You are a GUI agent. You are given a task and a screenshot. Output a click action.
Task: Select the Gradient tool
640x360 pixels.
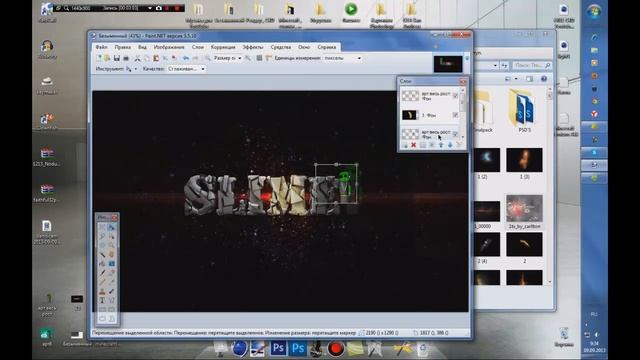tap(111, 263)
